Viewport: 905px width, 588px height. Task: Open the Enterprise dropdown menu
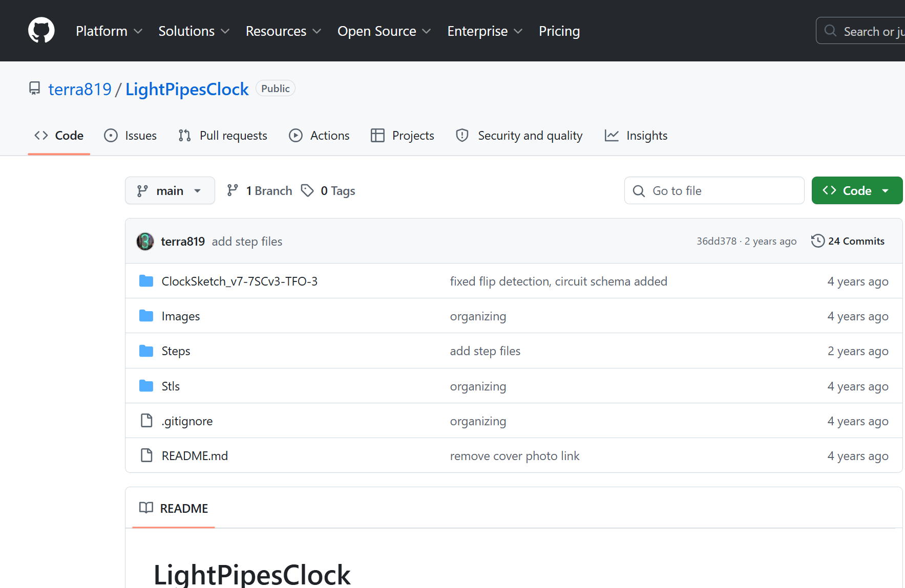pyautogui.click(x=485, y=31)
